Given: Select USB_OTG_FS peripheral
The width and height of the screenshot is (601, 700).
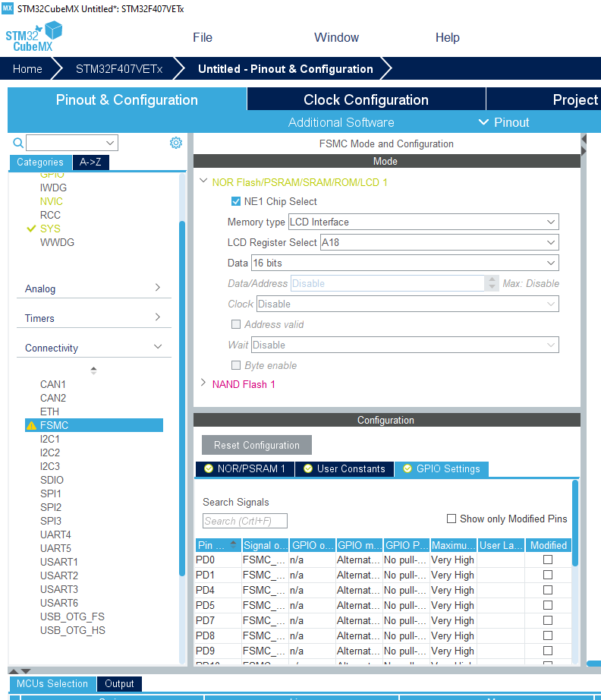Looking at the screenshot, I should 72,616.
